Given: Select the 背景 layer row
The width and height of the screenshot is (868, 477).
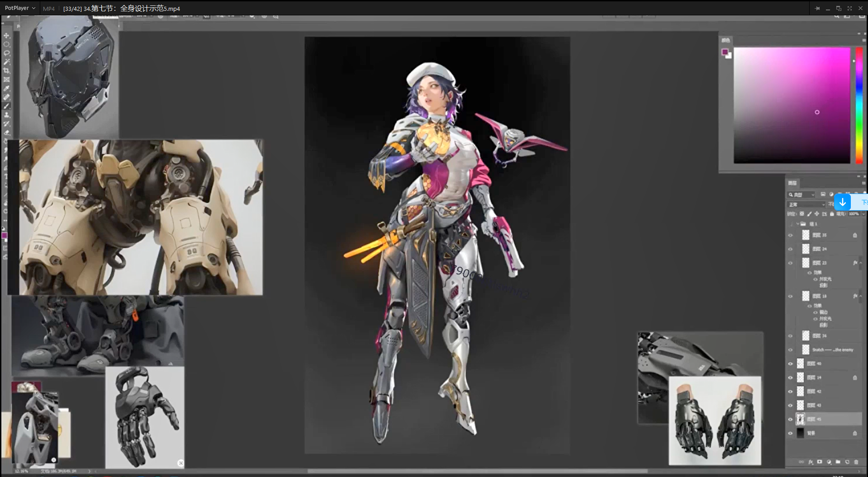Looking at the screenshot, I should [828, 433].
